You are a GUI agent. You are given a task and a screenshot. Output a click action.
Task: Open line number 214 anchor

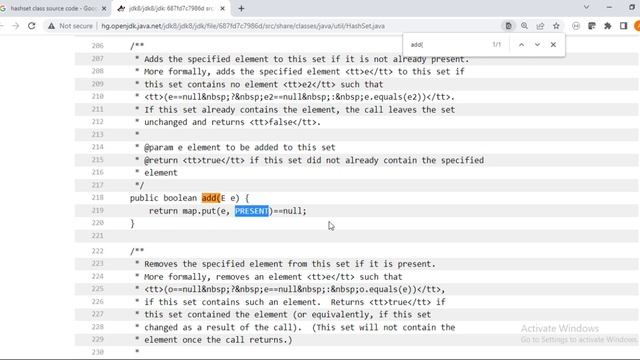[98, 147]
